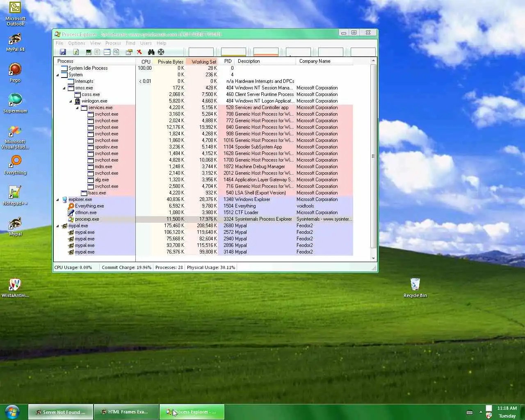Sort by the Private Bytes column header
525x420 pixels.
tap(169, 61)
